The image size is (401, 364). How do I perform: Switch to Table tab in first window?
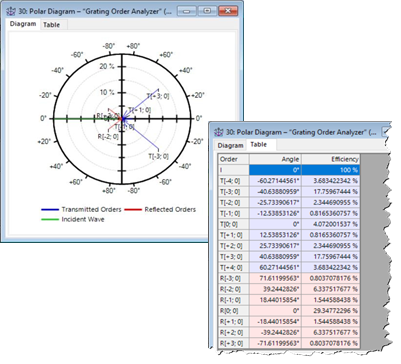tap(52, 25)
